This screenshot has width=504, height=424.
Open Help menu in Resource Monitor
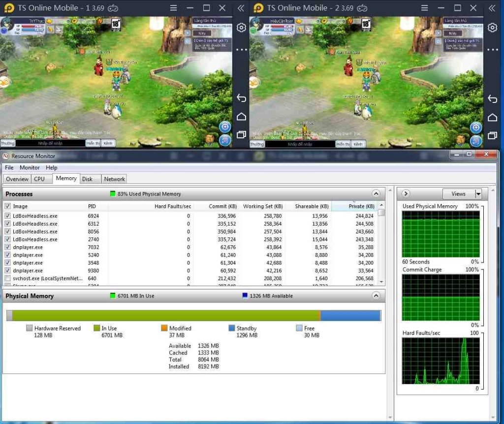point(51,167)
